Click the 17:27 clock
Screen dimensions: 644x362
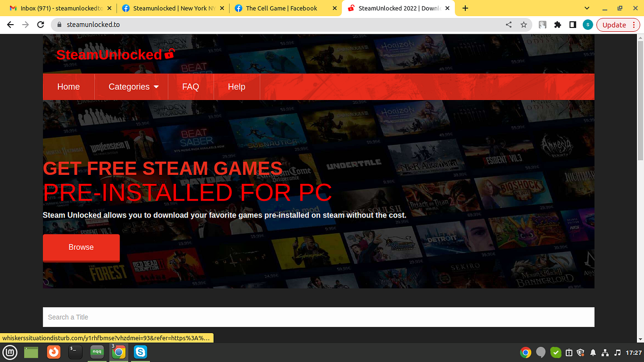[x=634, y=353]
